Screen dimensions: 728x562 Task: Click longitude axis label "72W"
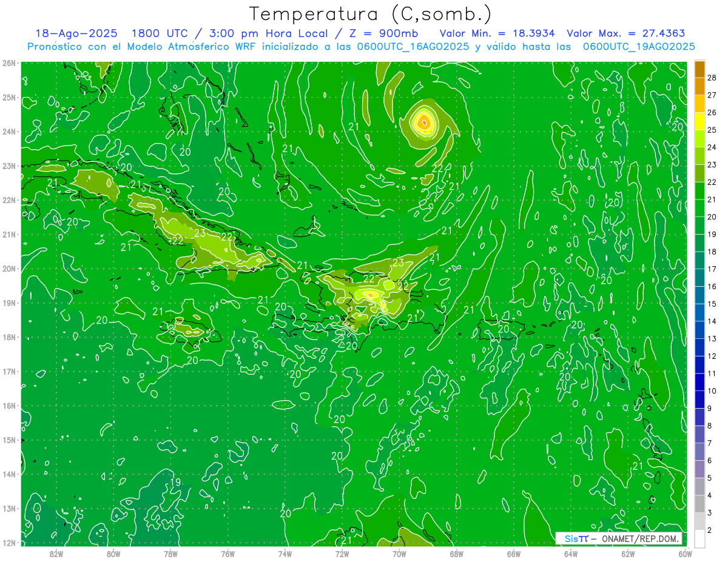coord(342,554)
